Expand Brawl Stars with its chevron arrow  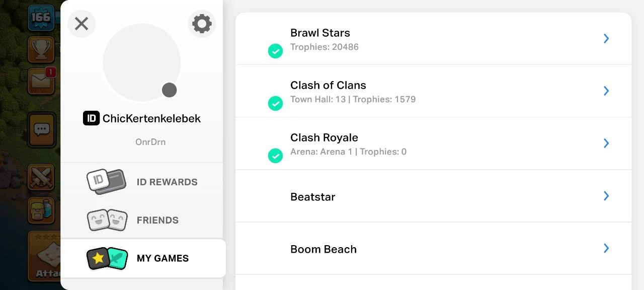[606, 38]
